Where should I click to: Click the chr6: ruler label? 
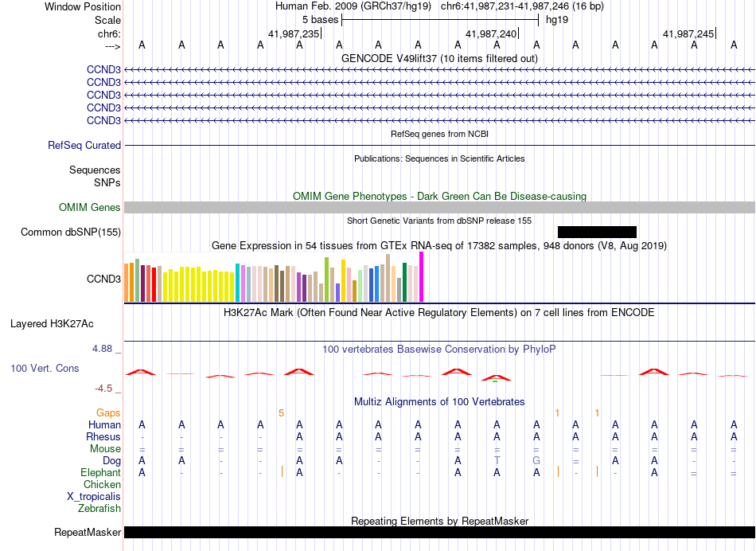click(109, 33)
